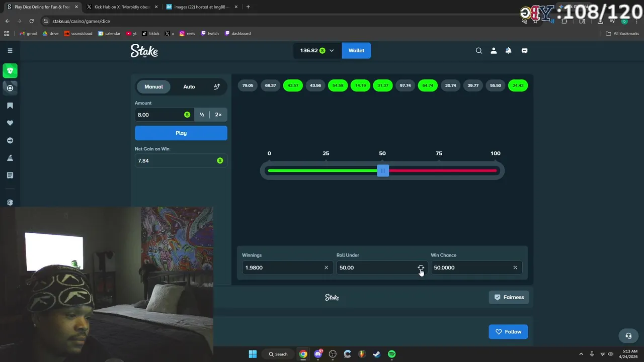Viewport: 644px width, 362px height.
Task: Open the document list sidebar icon
Action: pyautogui.click(x=10, y=175)
